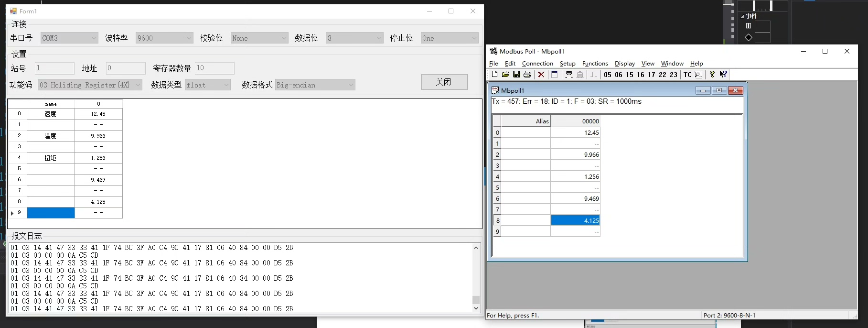
Task: Open the Setup menu in Modbus Poll
Action: coord(568,63)
